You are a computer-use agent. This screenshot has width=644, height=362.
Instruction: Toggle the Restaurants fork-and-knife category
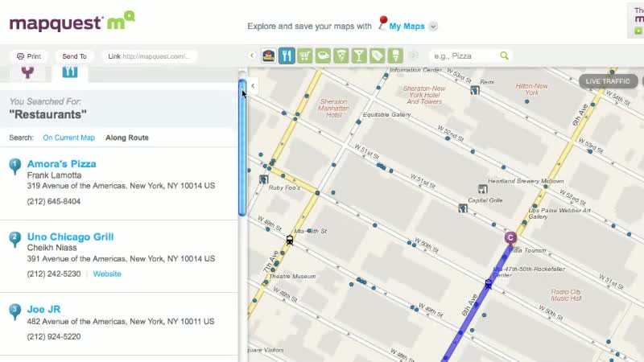[x=287, y=56]
